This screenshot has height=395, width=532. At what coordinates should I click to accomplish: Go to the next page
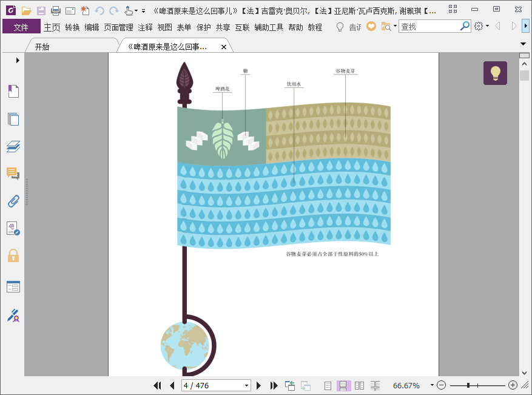pyautogui.click(x=259, y=385)
